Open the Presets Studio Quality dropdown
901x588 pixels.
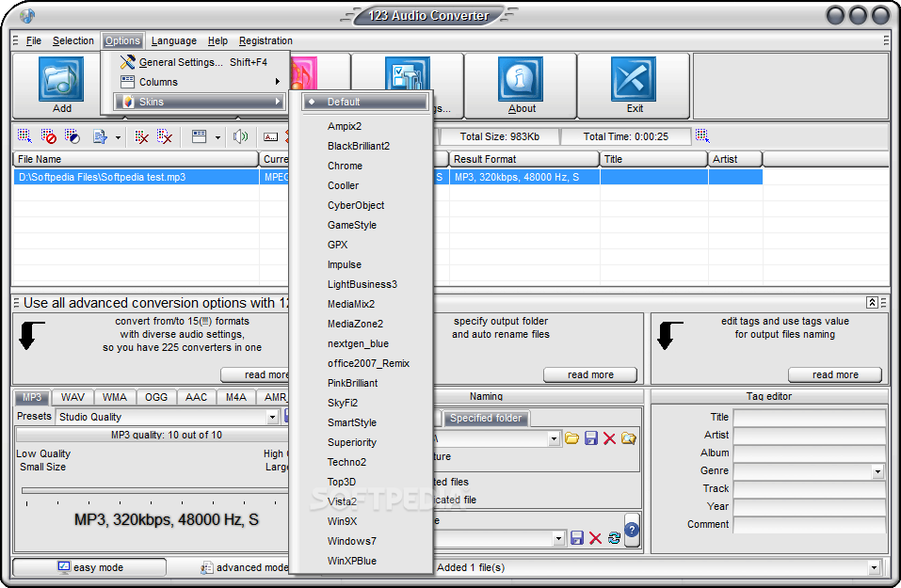pyautogui.click(x=272, y=418)
